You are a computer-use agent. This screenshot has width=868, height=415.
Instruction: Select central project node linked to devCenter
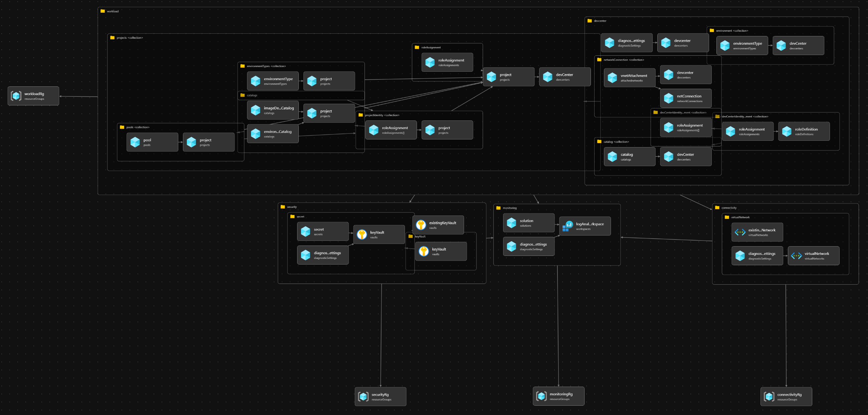tap(508, 77)
